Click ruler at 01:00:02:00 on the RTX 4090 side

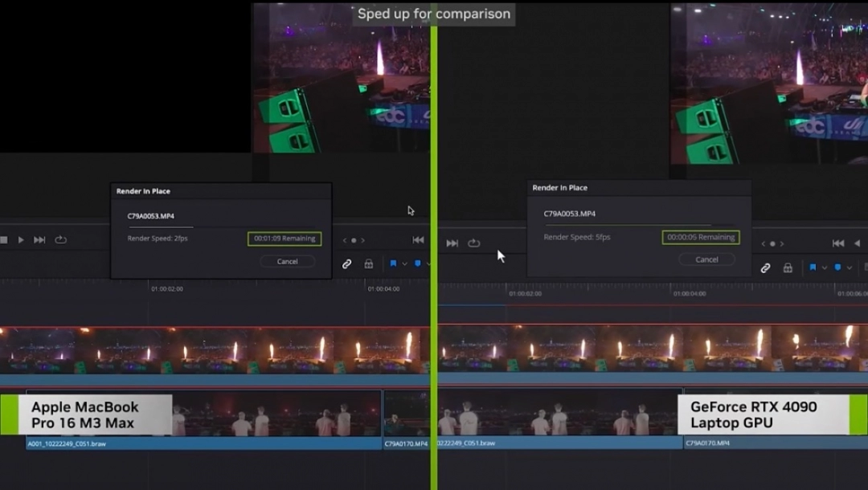pos(526,294)
